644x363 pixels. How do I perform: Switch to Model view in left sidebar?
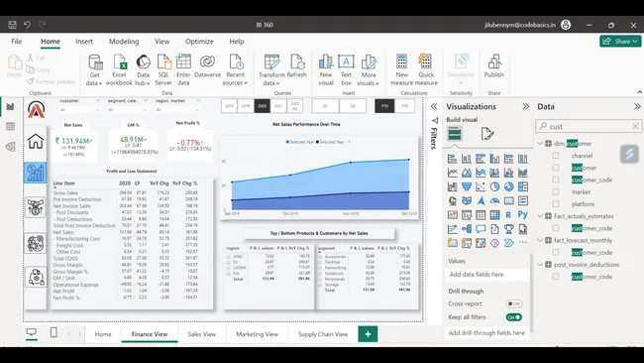pyautogui.click(x=10, y=147)
